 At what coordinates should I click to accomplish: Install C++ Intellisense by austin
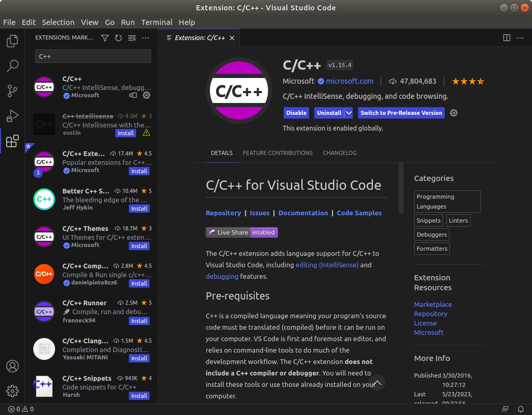point(126,133)
